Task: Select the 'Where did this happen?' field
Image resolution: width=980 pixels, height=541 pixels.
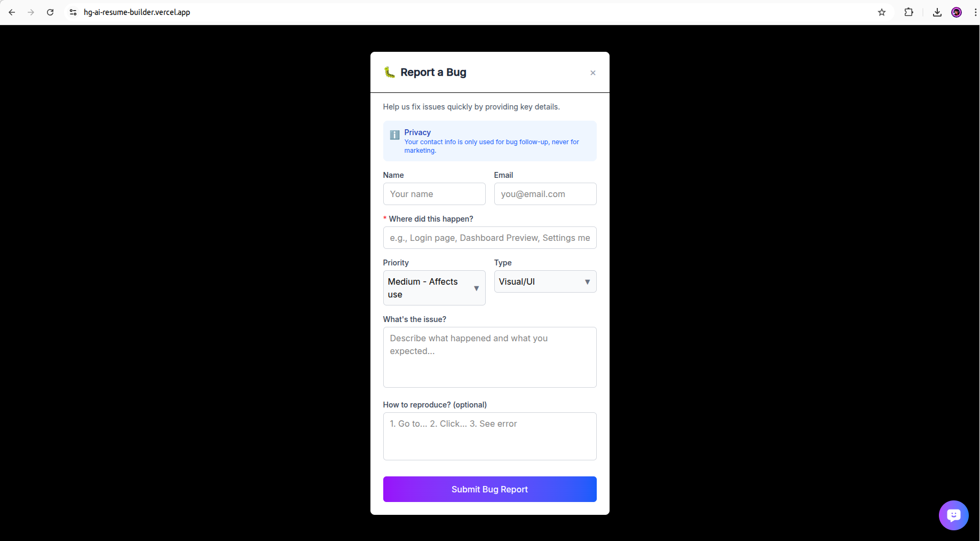Action: click(x=489, y=238)
